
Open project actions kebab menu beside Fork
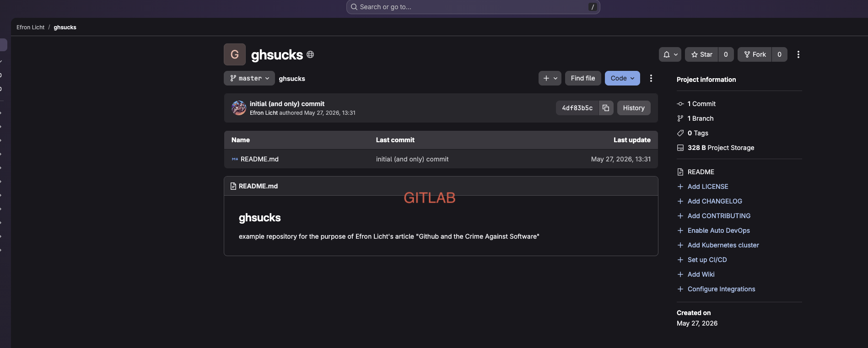(x=798, y=54)
